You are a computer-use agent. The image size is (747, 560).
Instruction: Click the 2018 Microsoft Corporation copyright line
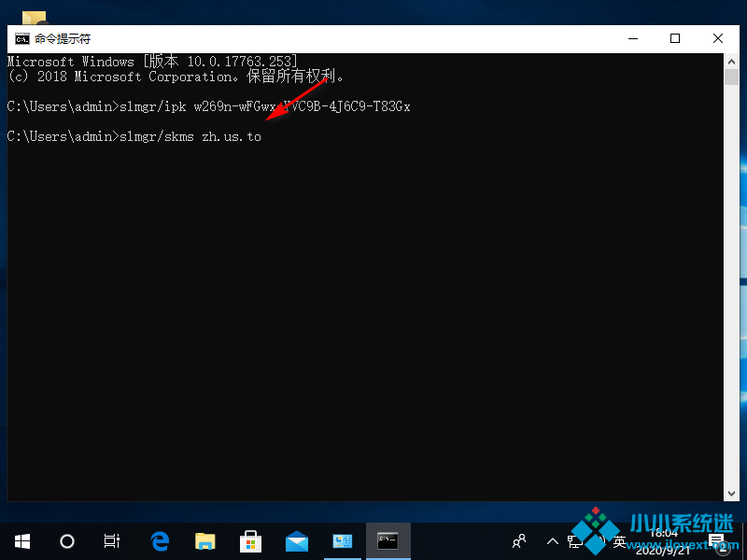(176, 77)
